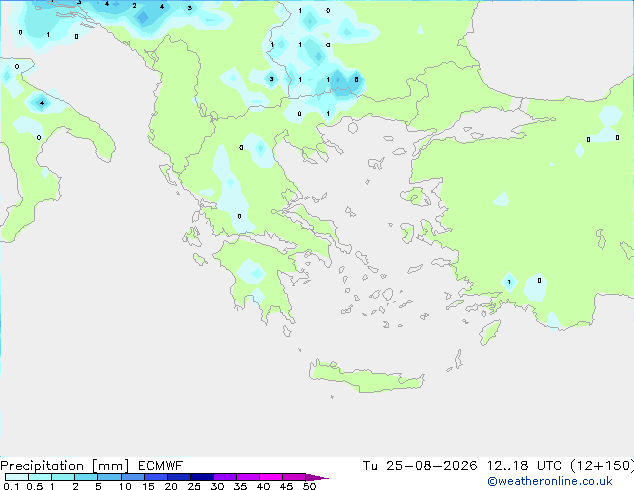Select the legend swatch between 2 and 5
Image resolution: width=634 pixels, height=490 pixels.
pyautogui.click(x=86, y=477)
